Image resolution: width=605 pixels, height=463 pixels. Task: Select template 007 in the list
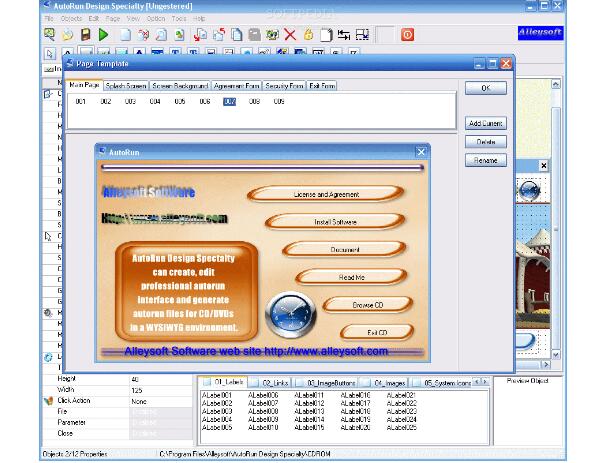point(229,101)
